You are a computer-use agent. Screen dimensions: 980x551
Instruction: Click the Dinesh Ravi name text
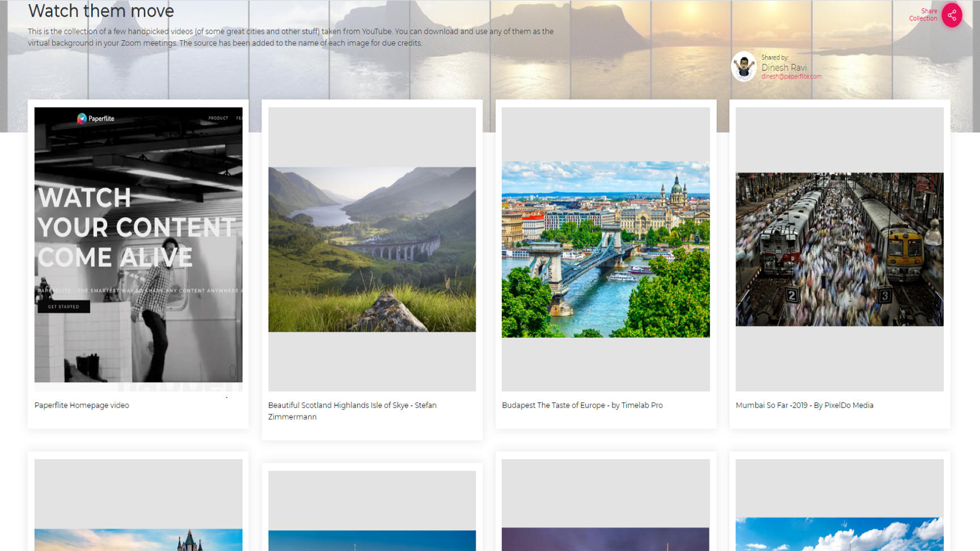(784, 67)
